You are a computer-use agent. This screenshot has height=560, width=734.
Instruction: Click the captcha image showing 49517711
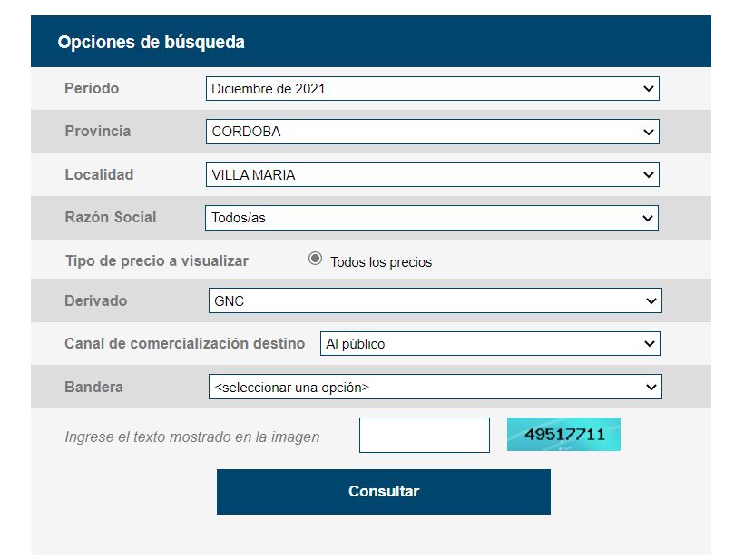coord(563,435)
